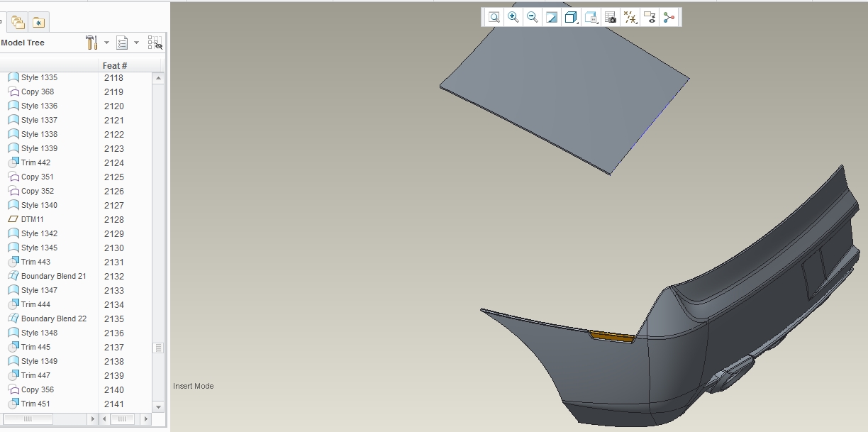
Task: Click the Style 1335 surface icon
Action: [13, 77]
